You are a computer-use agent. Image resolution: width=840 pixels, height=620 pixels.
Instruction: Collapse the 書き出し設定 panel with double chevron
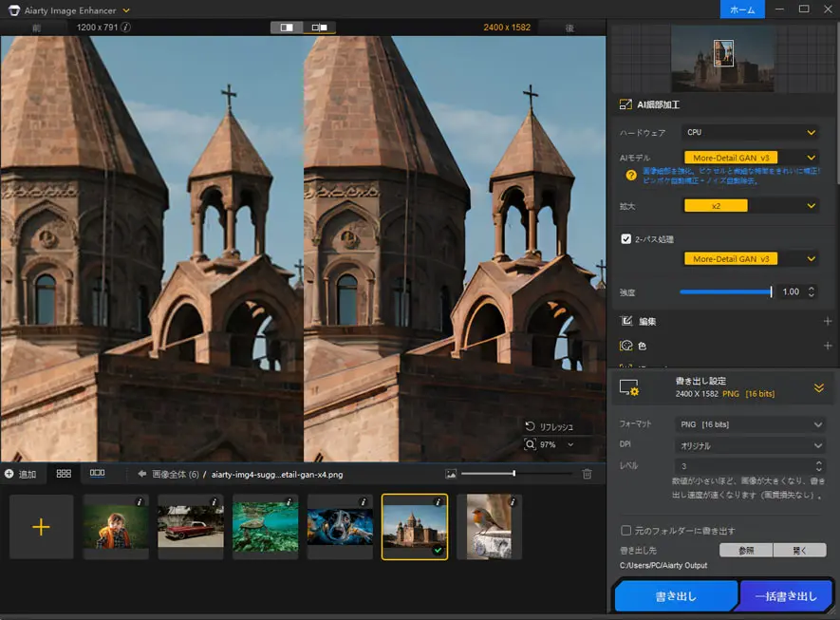pos(818,387)
